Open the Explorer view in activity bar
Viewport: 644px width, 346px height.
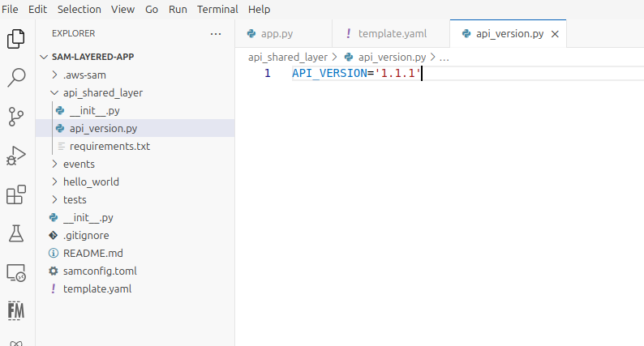tap(16, 39)
